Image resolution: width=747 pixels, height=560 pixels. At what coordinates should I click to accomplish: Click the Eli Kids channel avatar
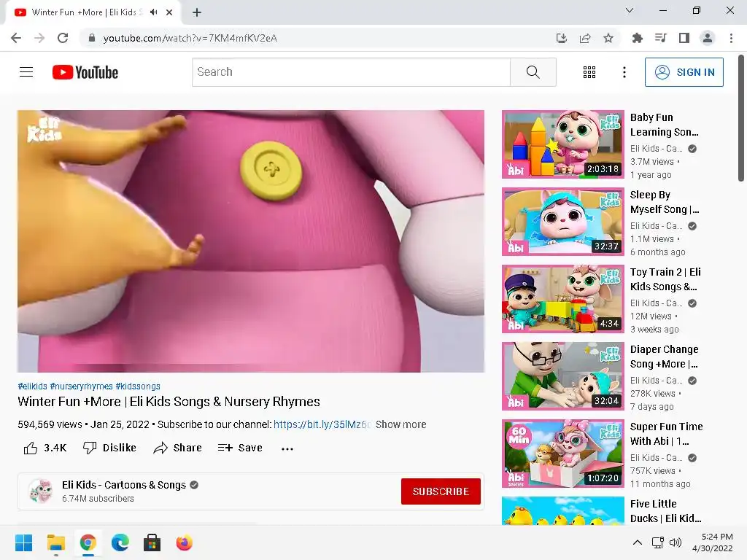point(41,491)
